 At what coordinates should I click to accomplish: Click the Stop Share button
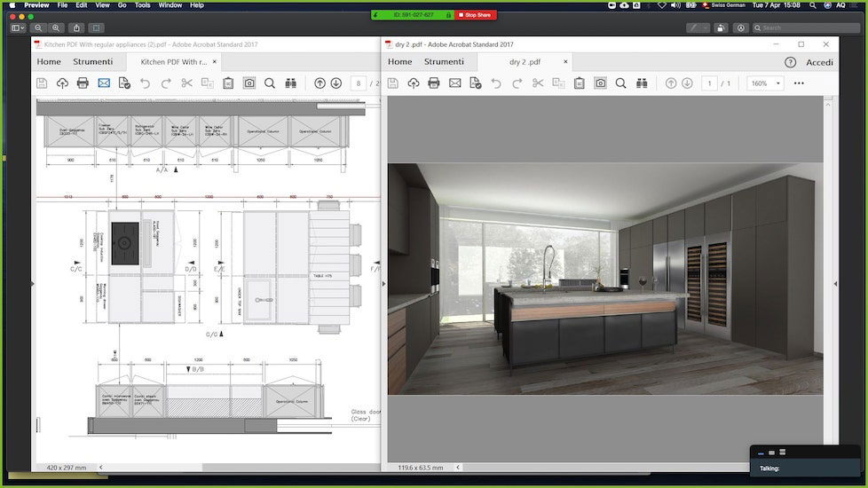[477, 15]
